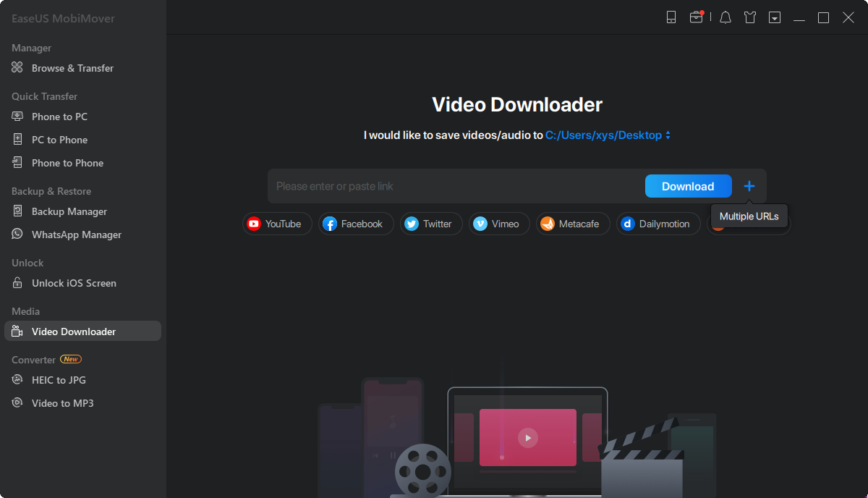The height and width of the screenshot is (498, 868).
Task: Click the Video to MP3 icon
Action: point(17,403)
